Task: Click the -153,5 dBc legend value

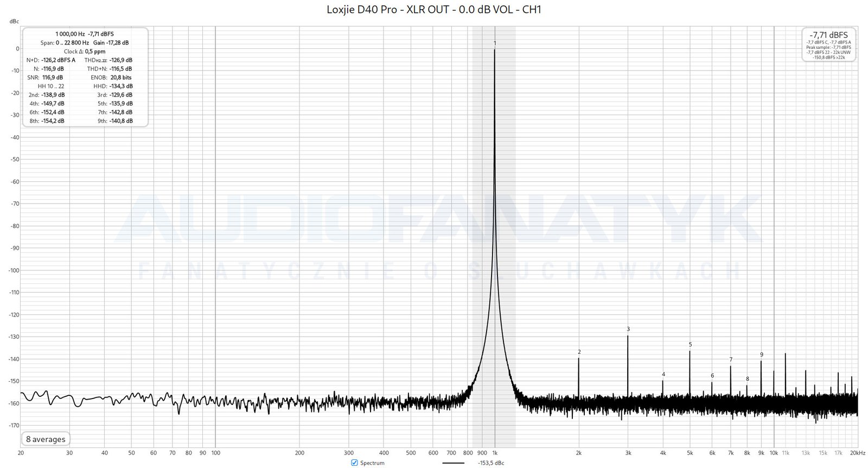Action: pos(491,463)
